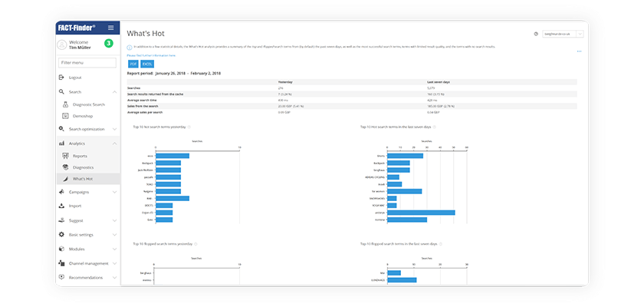Open the three-dots more options menu
Screen dimensions: 644x307
tap(579, 51)
